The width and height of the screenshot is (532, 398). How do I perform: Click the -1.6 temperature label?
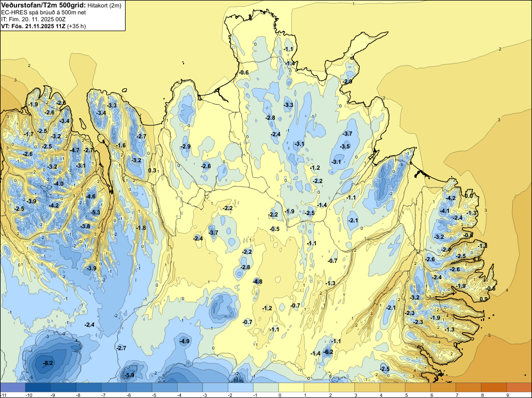tap(121, 145)
